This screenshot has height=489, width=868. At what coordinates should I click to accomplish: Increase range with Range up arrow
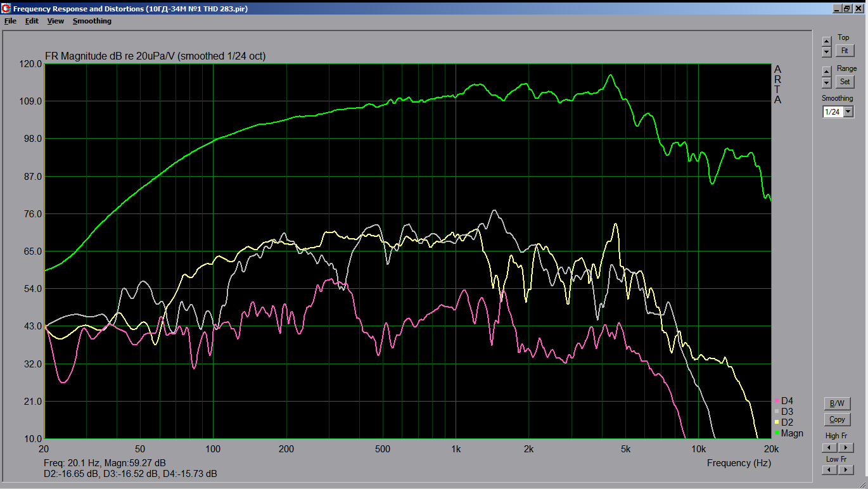(826, 72)
